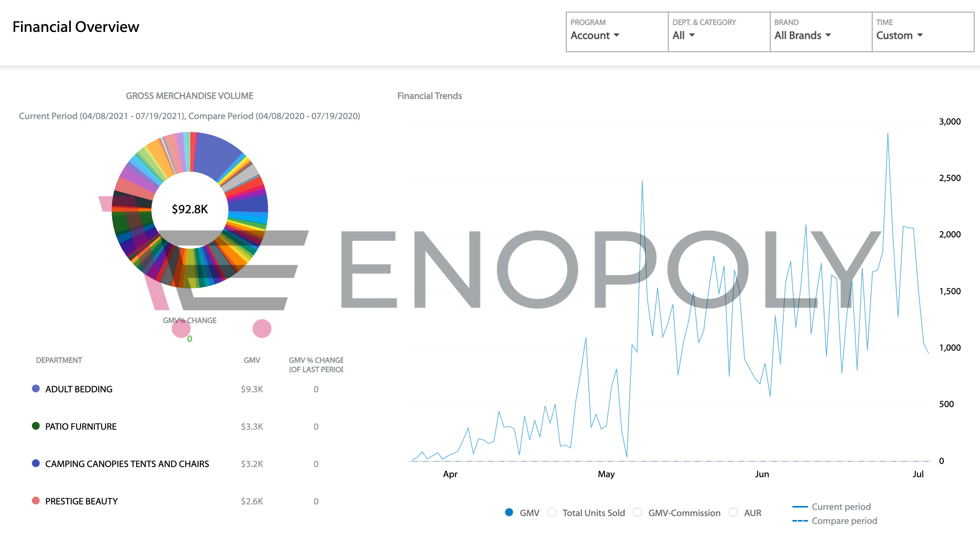Click the $9.3K GMV value
This screenshot has width=980, height=534.
click(x=252, y=389)
